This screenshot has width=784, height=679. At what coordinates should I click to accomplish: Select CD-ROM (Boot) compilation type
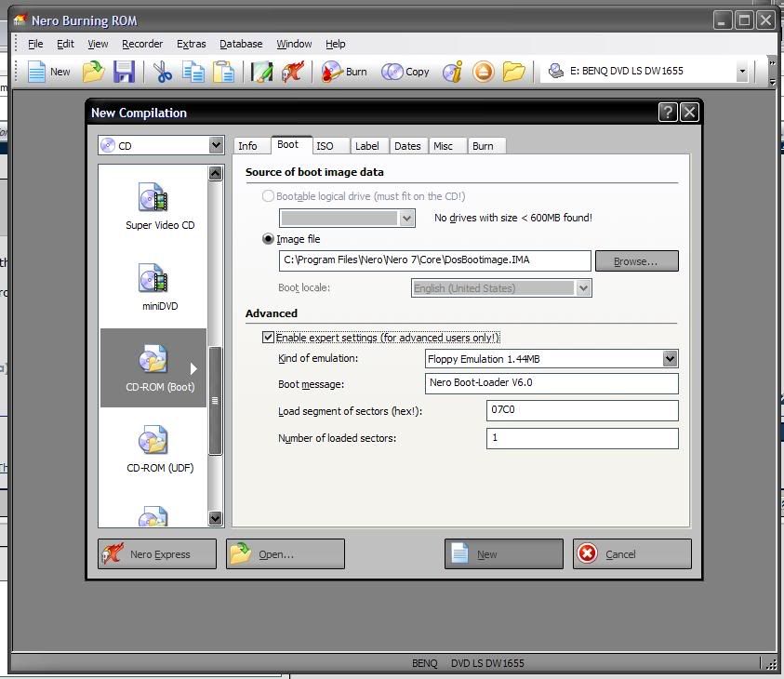tap(153, 368)
